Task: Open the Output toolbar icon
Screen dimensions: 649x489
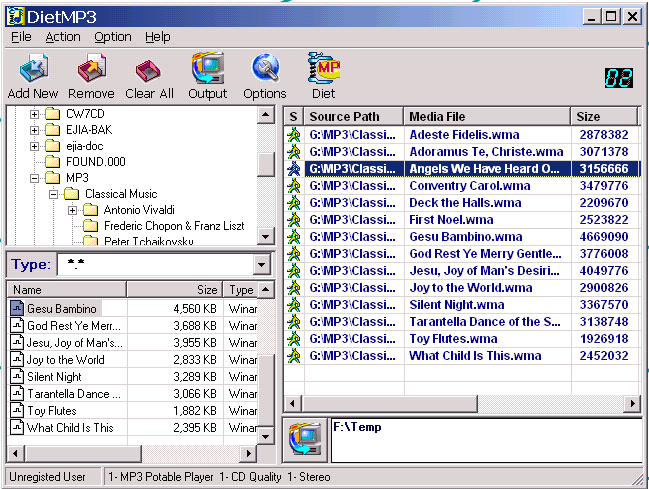Action: click(x=207, y=68)
